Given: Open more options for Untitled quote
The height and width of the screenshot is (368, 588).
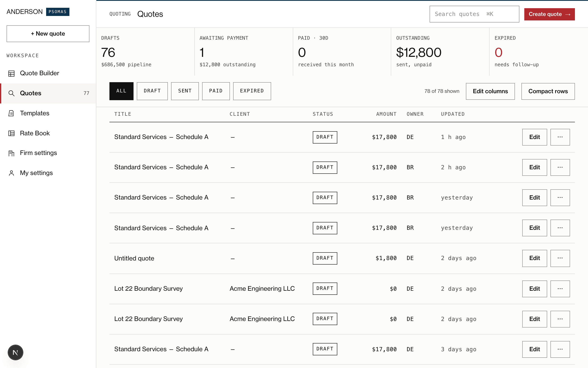Looking at the screenshot, I should (x=560, y=258).
